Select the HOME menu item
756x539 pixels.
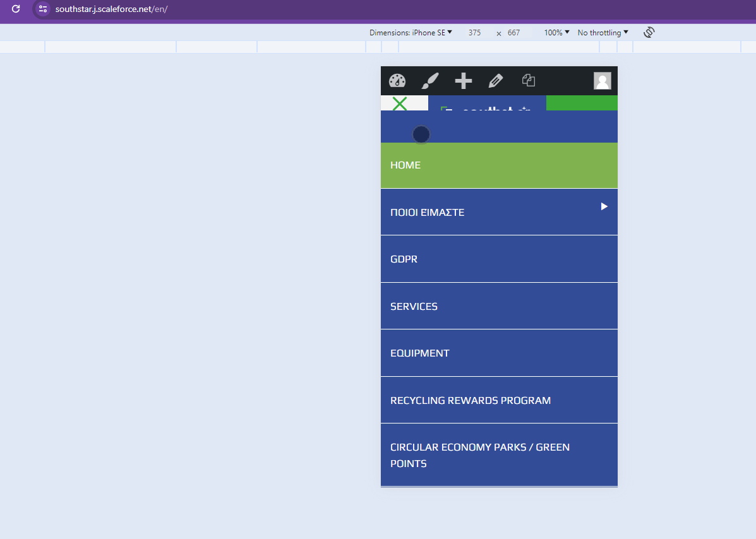(499, 165)
